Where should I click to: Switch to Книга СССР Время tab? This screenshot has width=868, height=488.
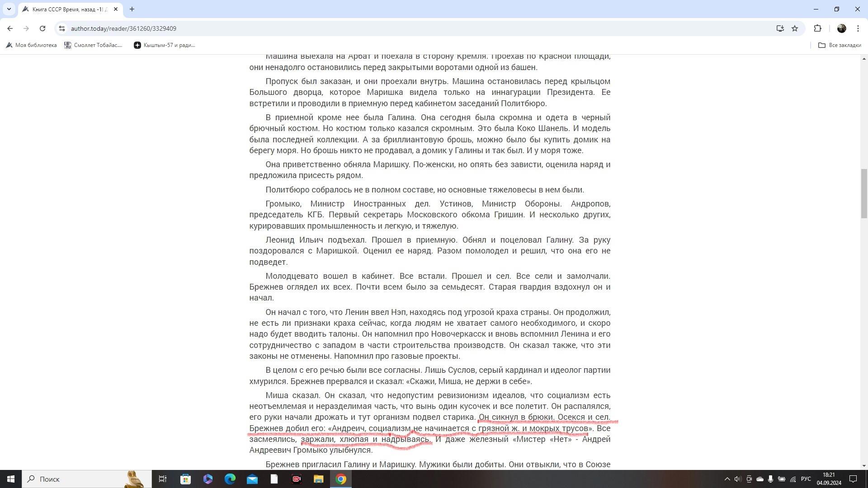[x=68, y=9]
